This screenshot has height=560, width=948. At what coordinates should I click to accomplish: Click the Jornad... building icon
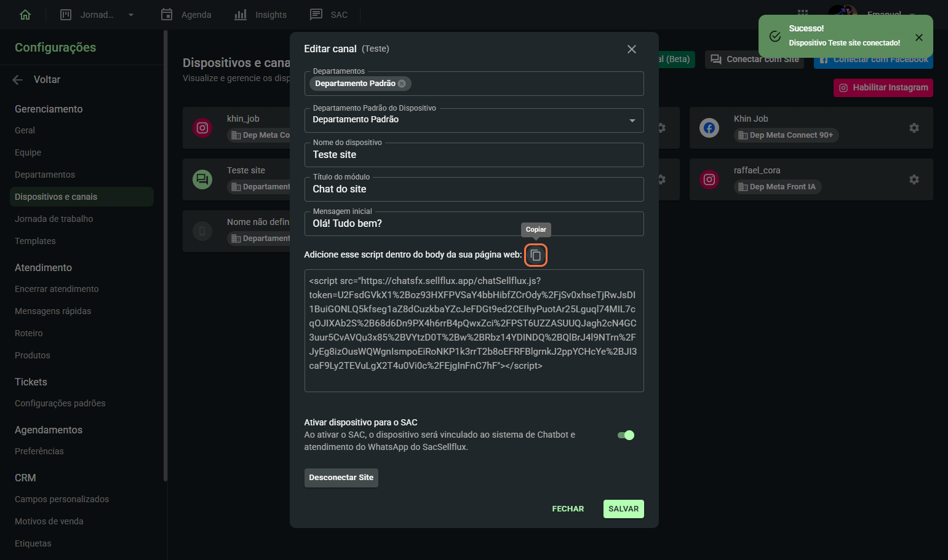click(x=66, y=15)
